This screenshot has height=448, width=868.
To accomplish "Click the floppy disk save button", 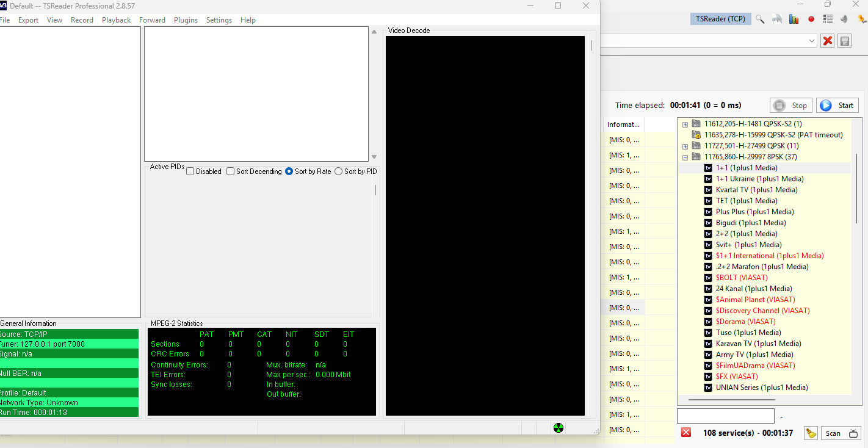I will tap(845, 41).
